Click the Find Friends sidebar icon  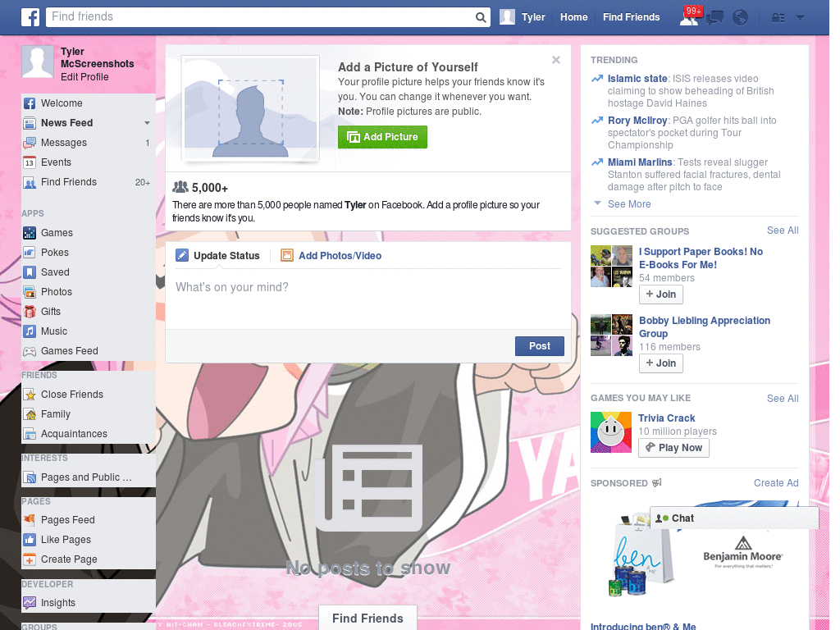(x=30, y=183)
